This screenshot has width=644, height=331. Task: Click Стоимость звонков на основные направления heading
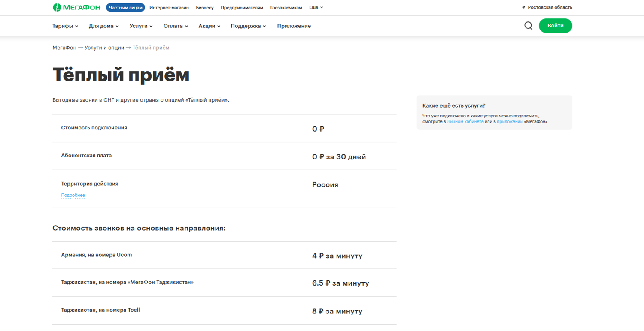click(x=139, y=228)
